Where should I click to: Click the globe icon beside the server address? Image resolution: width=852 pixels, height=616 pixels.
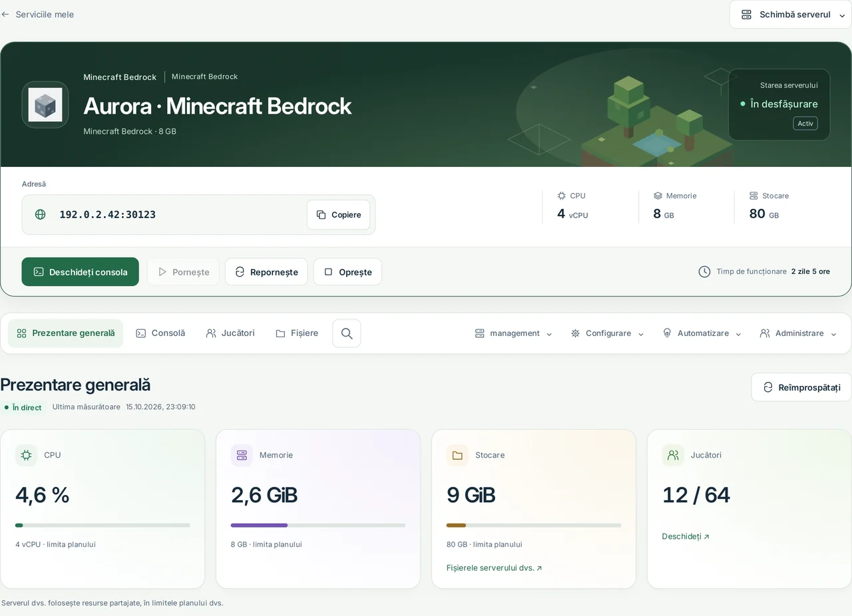[x=41, y=214]
